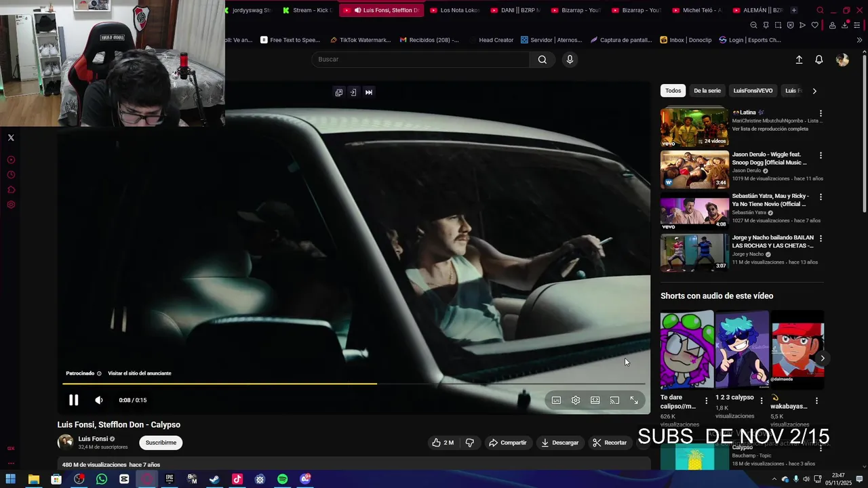Click the heart bookmarks icon in toolbar
This screenshot has width=868, height=488.
click(x=815, y=25)
